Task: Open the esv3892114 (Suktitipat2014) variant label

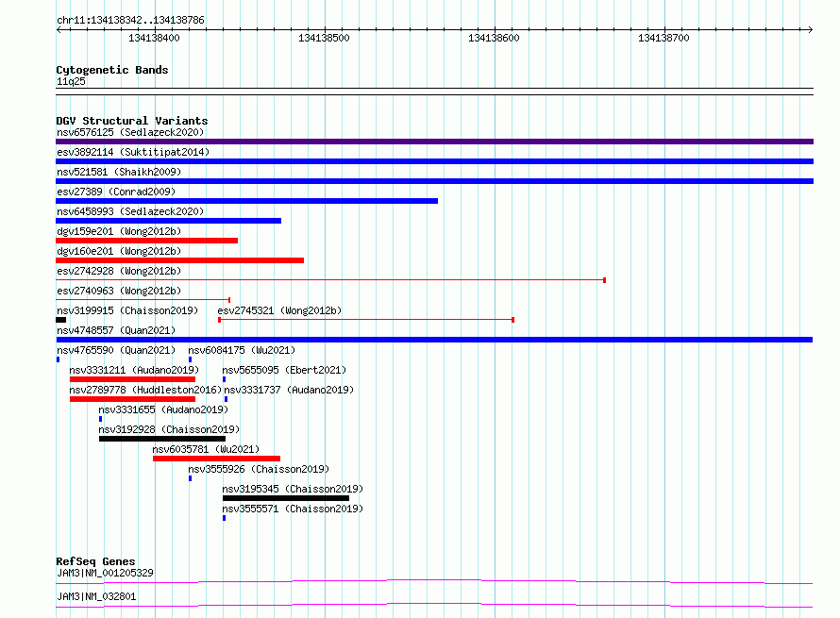Action: point(133,152)
